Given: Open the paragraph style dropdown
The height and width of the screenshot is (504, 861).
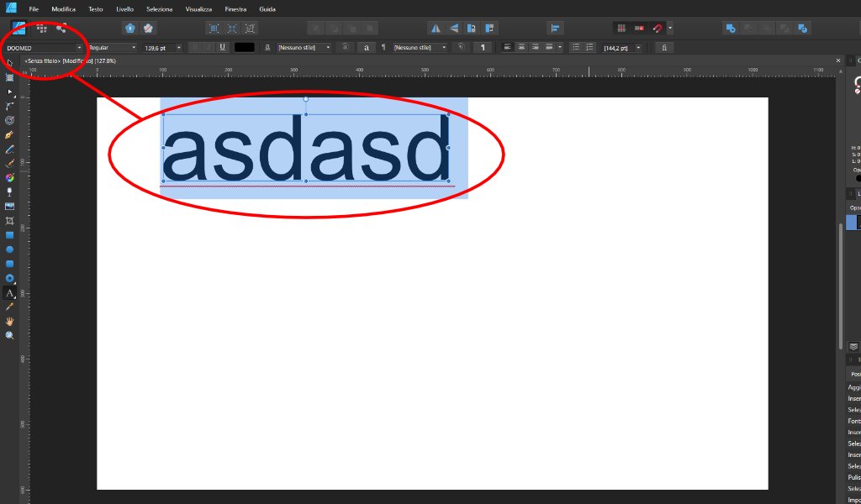Looking at the screenshot, I should point(444,48).
